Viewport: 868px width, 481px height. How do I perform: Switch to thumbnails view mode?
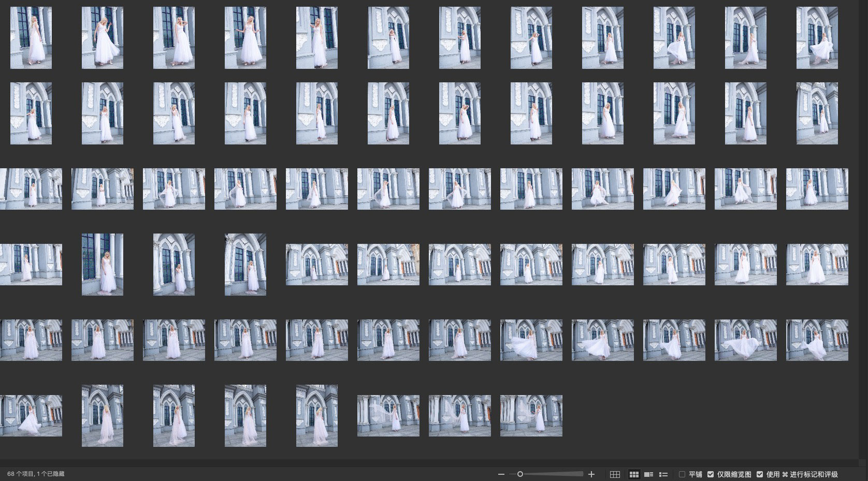pyautogui.click(x=634, y=474)
